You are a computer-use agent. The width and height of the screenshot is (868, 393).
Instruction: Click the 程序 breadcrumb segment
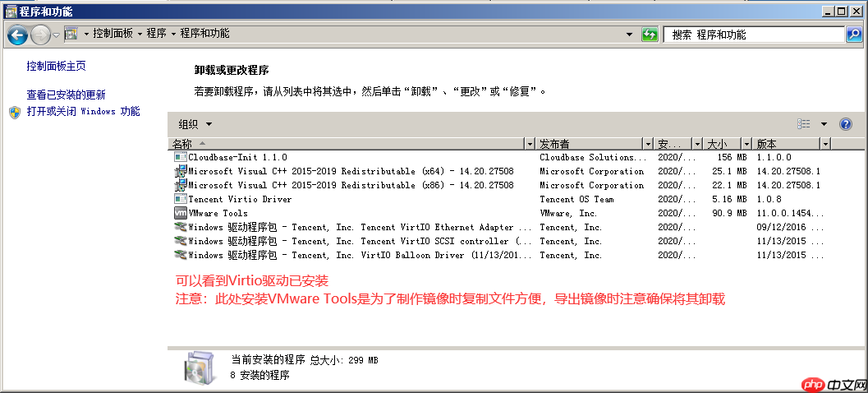(x=156, y=34)
